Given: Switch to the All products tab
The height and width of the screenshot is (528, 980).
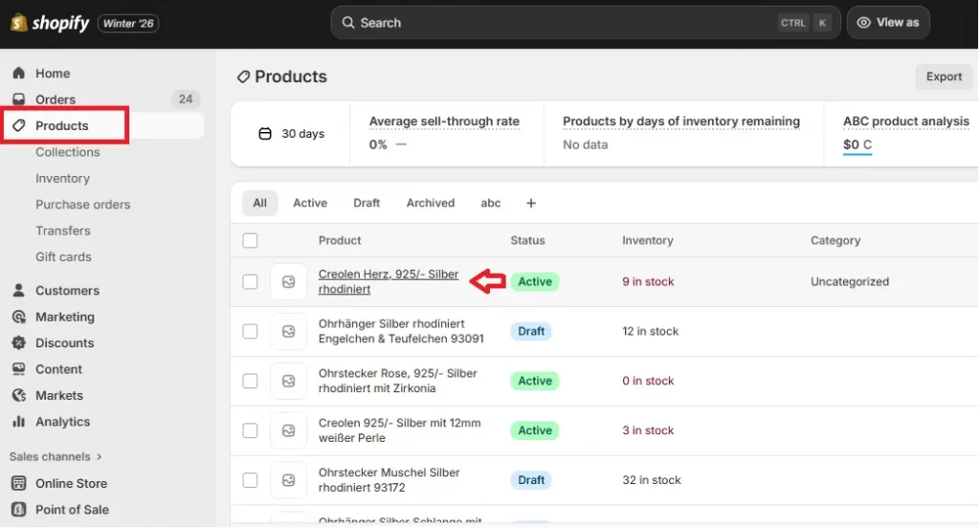Looking at the screenshot, I should (x=260, y=203).
